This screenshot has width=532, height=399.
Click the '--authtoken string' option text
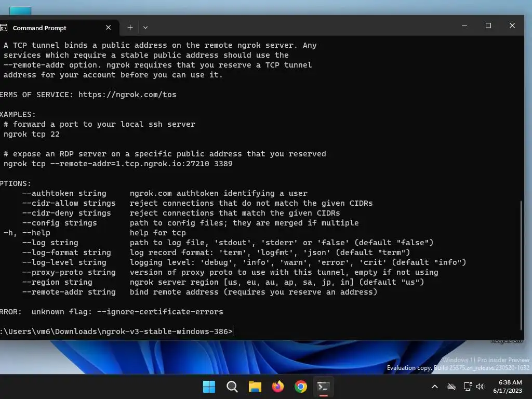pos(64,193)
